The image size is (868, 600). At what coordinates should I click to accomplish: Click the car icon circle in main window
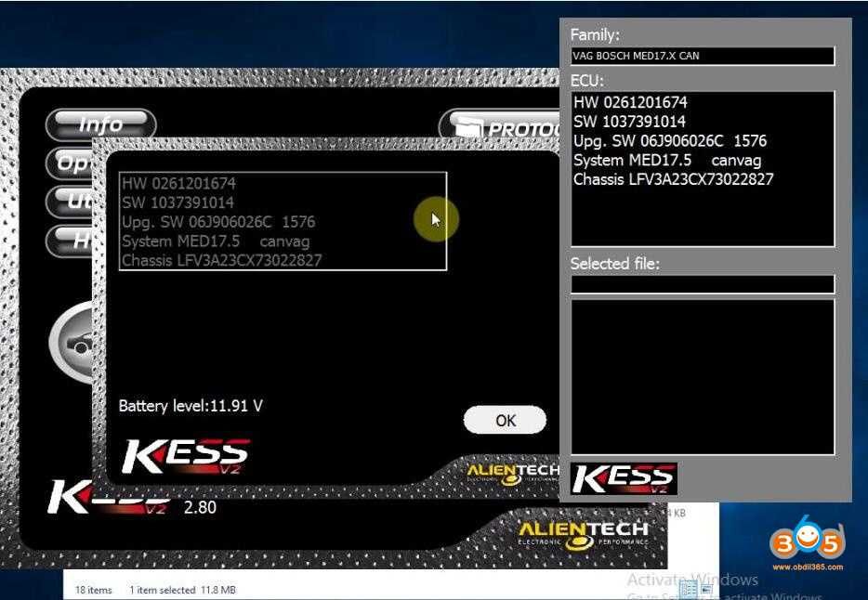tap(72, 343)
